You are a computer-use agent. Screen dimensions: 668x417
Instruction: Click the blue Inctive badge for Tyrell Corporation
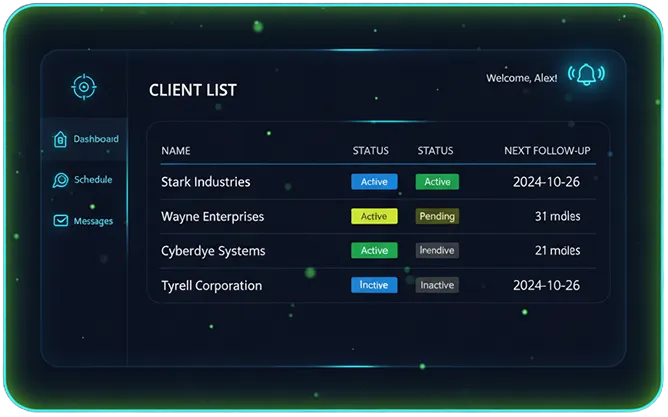point(374,285)
